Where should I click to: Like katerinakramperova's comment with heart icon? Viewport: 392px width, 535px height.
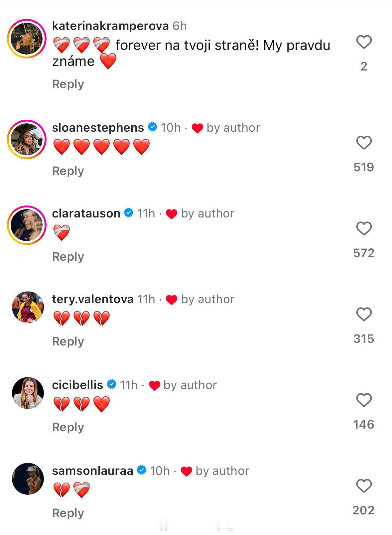click(364, 42)
